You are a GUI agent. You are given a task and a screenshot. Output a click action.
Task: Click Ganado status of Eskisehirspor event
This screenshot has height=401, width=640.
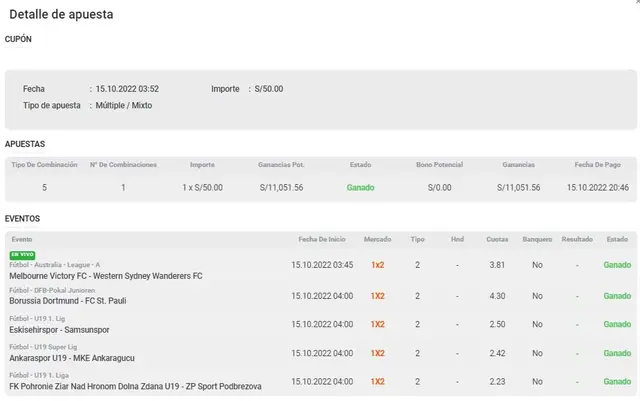(617, 325)
